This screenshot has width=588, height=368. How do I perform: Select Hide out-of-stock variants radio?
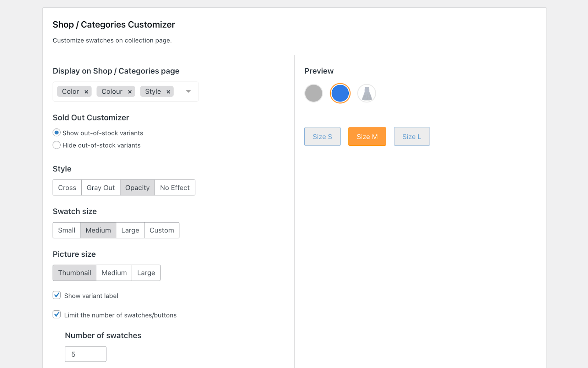(57, 145)
